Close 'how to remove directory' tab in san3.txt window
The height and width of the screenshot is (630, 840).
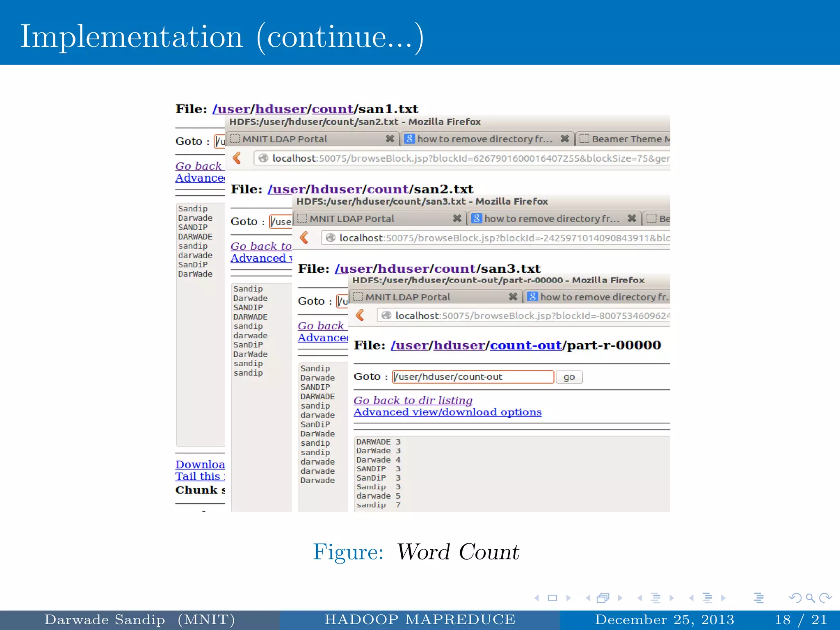click(x=632, y=218)
